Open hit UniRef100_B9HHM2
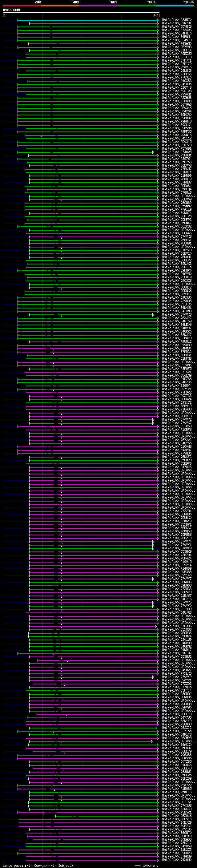Viewport: 197px width, 868px height. pyautogui.click(x=177, y=118)
